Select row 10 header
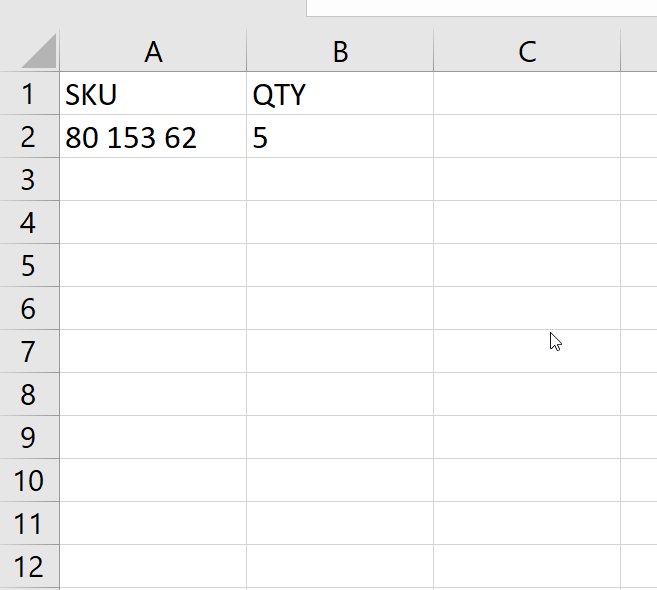The image size is (657, 590). (x=29, y=481)
